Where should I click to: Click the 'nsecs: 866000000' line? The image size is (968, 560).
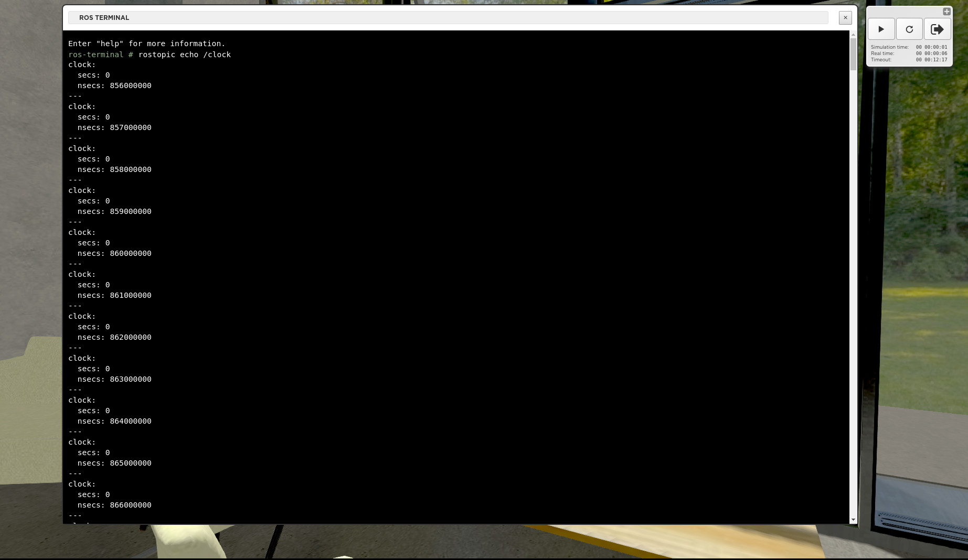(114, 505)
